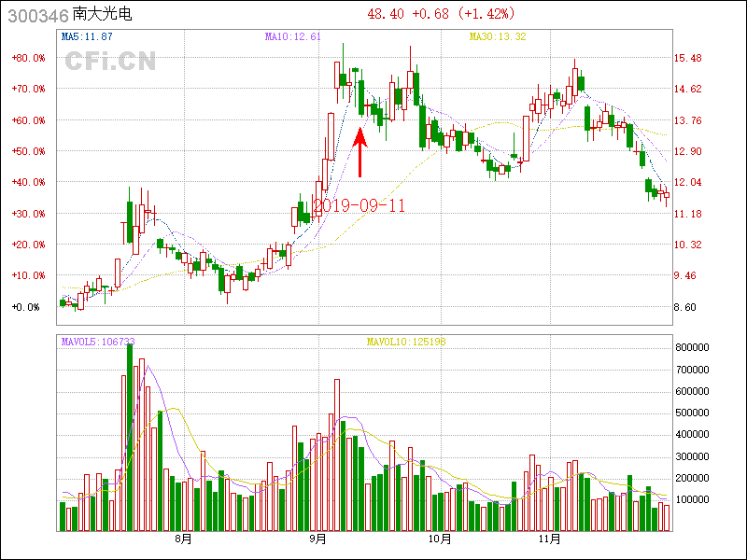Click the 10月 time axis label

[x=440, y=539]
